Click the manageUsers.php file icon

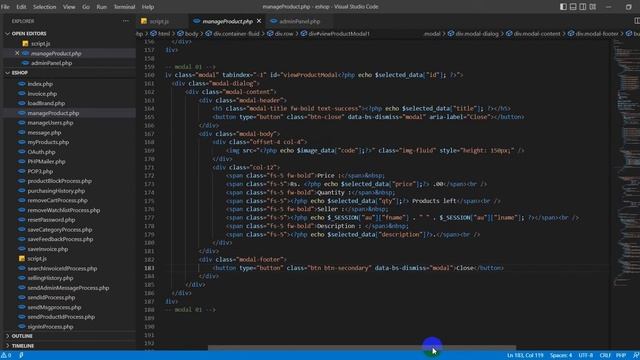22,122
